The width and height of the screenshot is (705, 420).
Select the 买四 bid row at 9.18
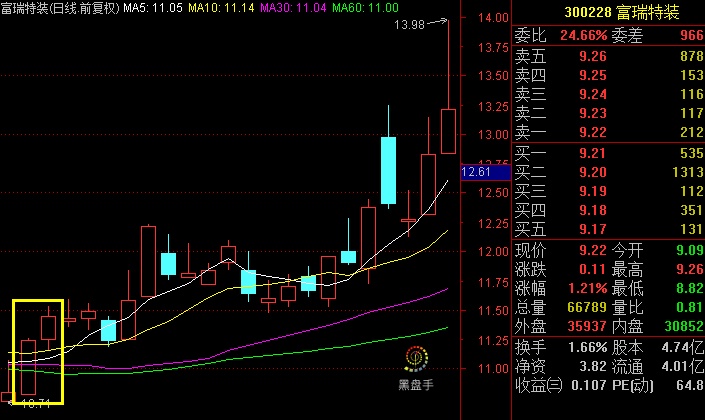(x=609, y=210)
